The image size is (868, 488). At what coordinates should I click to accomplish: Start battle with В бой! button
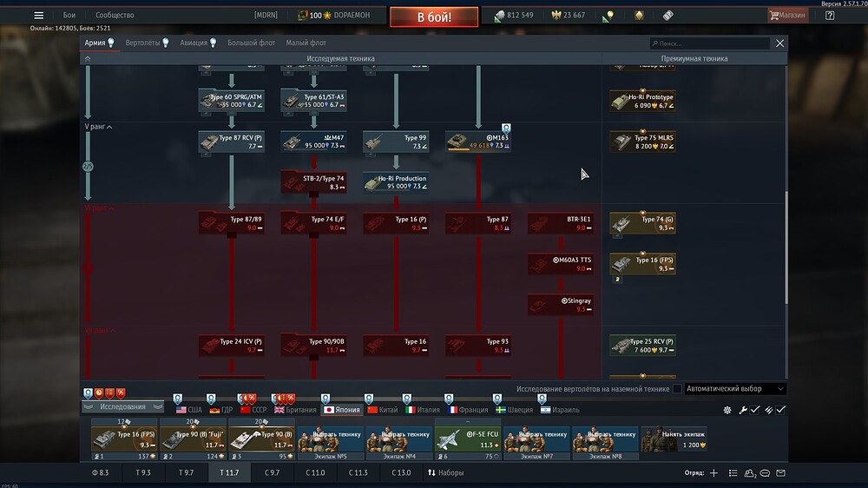coord(434,16)
